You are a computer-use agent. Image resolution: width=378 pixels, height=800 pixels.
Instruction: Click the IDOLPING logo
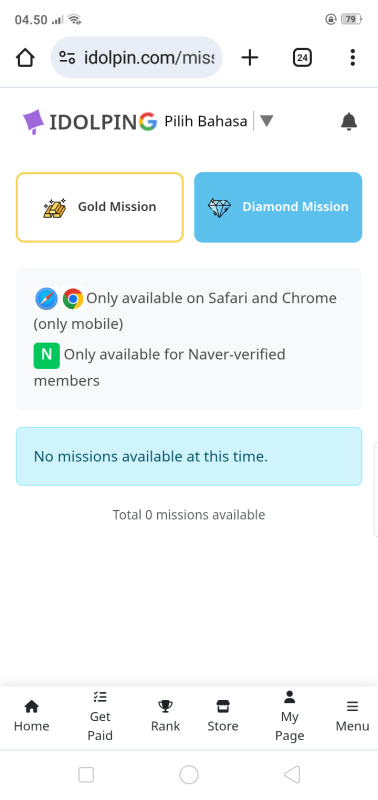tap(90, 122)
